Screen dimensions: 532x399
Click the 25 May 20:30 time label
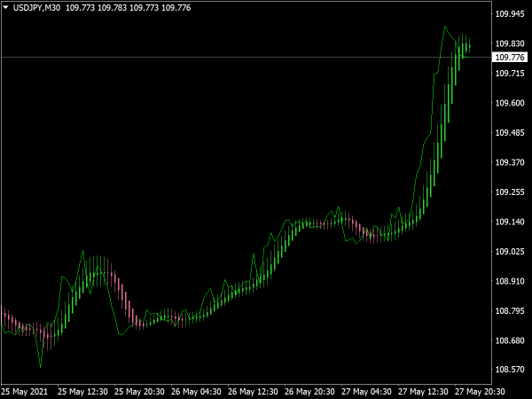click(139, 392)
